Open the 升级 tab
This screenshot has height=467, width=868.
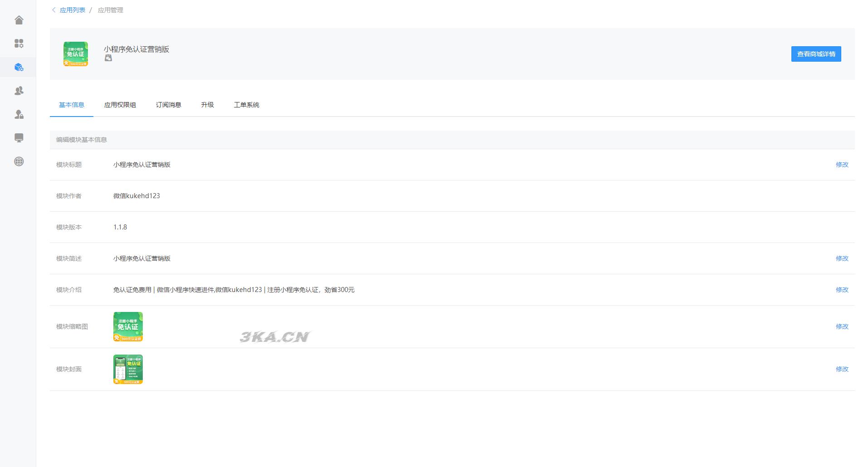click(x=208, y=105)
